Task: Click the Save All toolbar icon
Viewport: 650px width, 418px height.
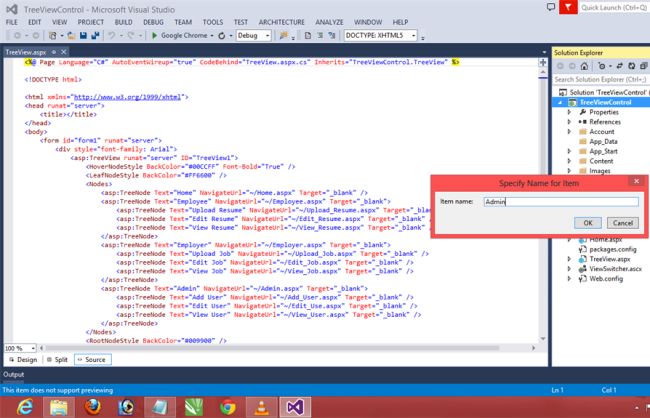Action: [95, 36]
